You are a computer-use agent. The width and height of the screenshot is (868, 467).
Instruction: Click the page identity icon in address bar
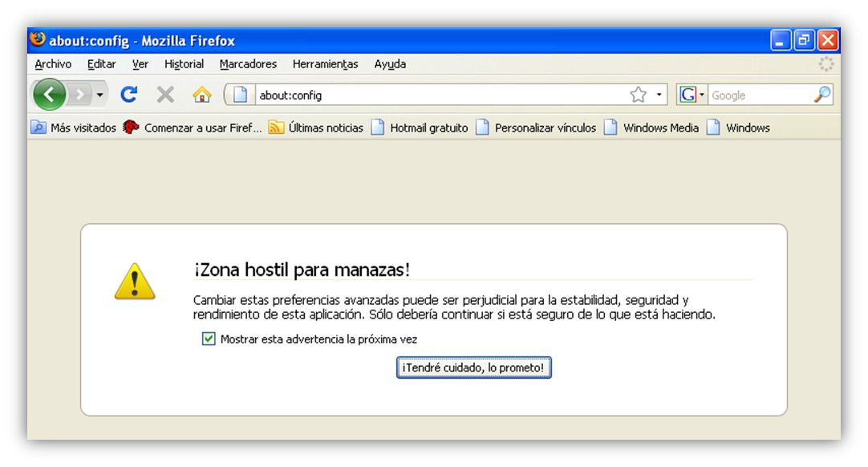point(240,95)
